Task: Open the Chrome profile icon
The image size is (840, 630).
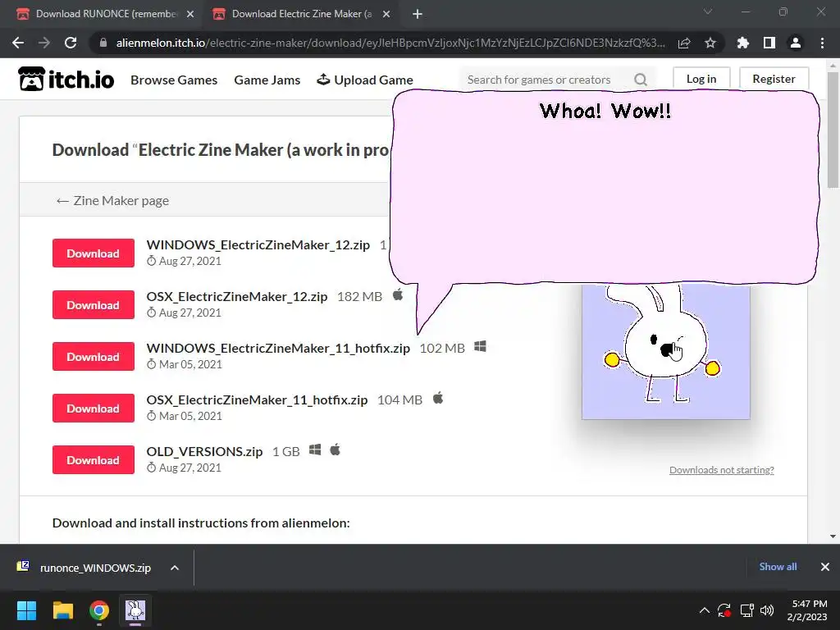Action: coord(796,43)
